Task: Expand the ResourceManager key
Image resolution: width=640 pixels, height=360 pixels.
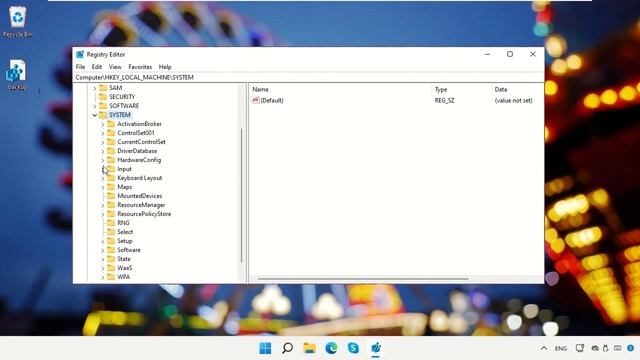Action: [x=103, y=205]
